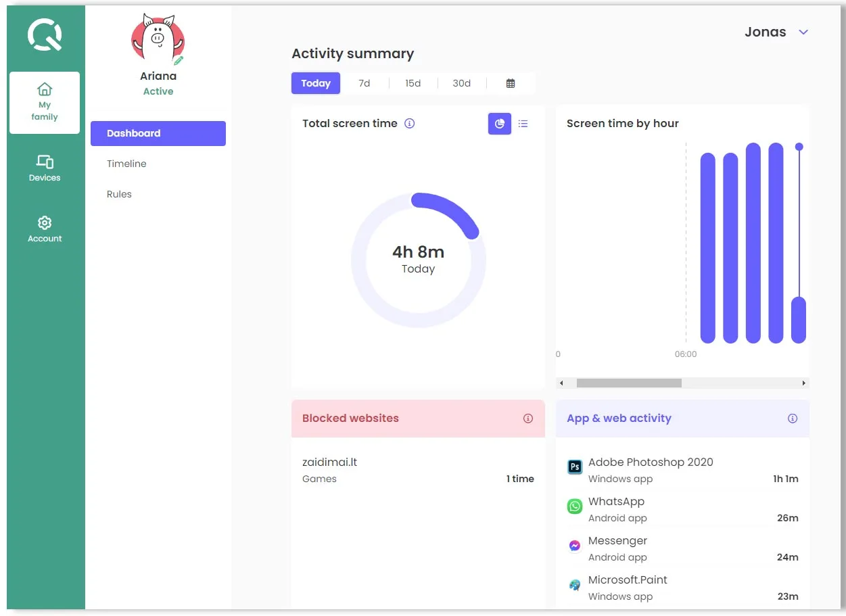Open Account settings gear
Image resolution: width=846 pixels, height=616 pixels.
click(x=45, y=229)
